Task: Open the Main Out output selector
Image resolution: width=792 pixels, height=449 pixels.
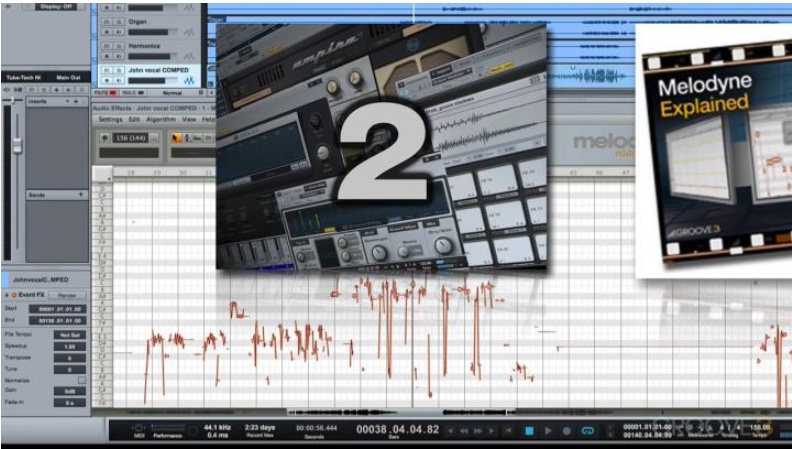Action: [69, 78]
